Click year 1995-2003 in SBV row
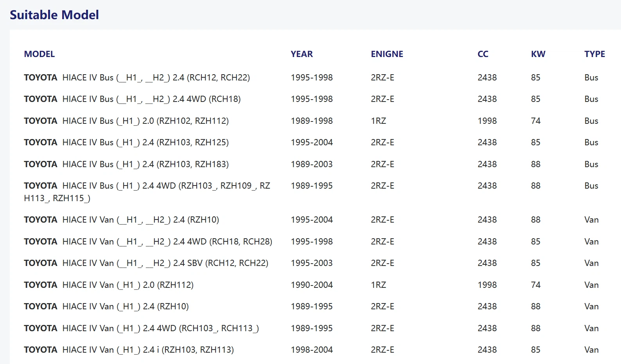Viewport: 621px width, 364px height. [312, 263]
